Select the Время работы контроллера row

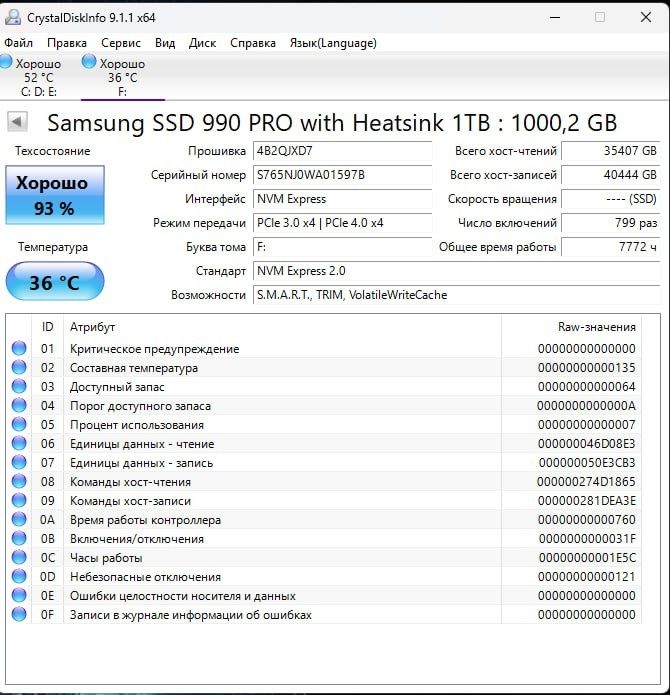tap(324, 519)
